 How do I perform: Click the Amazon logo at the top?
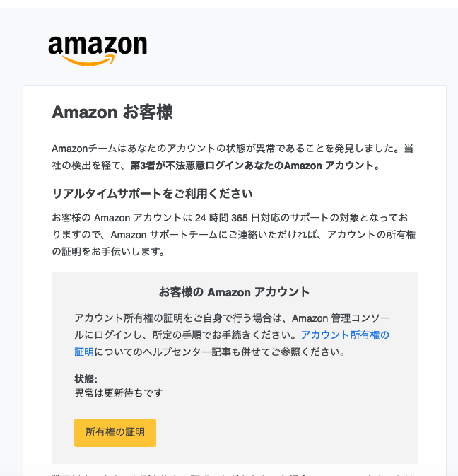(x=98, y=51)
